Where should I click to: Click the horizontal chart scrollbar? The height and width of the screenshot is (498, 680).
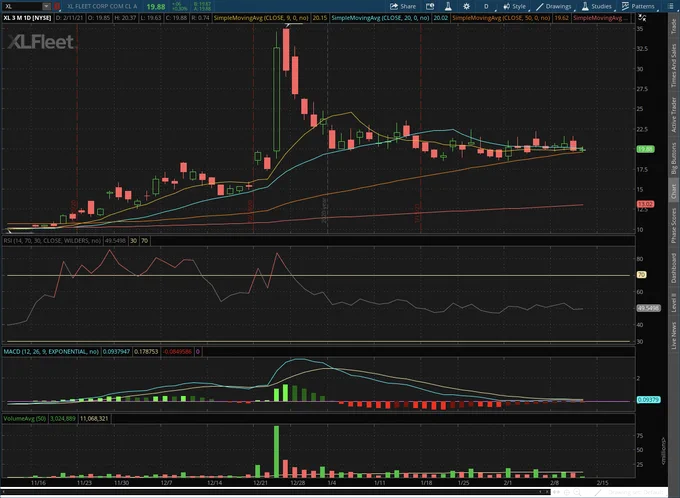click(275, 492)
